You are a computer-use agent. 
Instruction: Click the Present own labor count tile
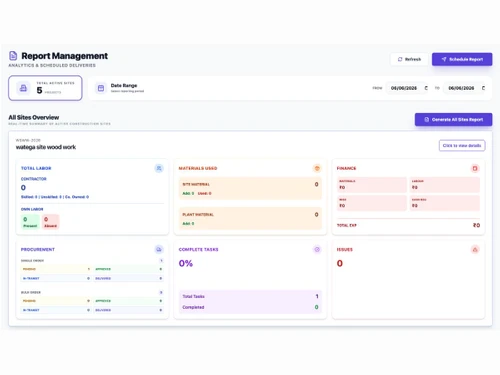tap(30, 222)
